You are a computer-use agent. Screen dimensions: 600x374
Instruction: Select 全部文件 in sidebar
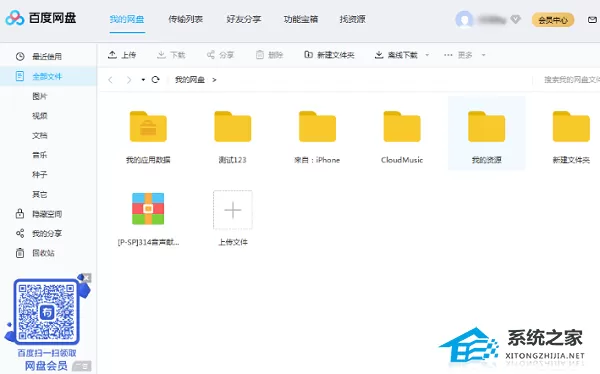[48, 76]
